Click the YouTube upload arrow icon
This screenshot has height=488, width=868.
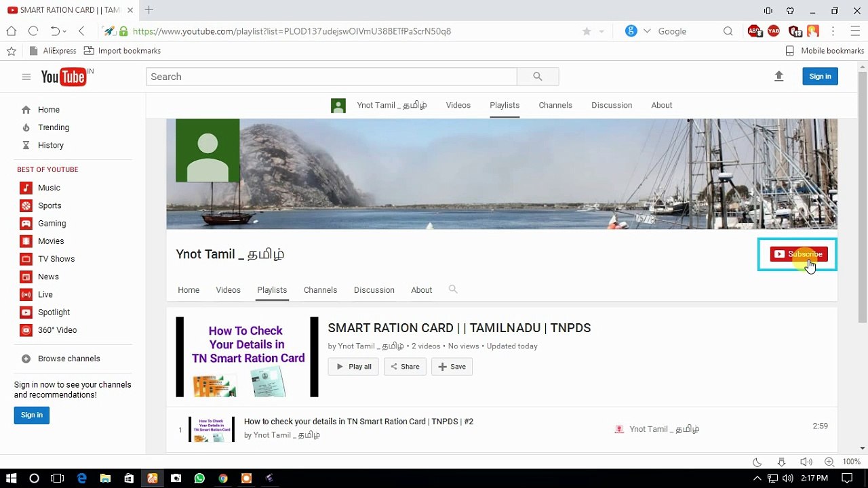point(778,77)
